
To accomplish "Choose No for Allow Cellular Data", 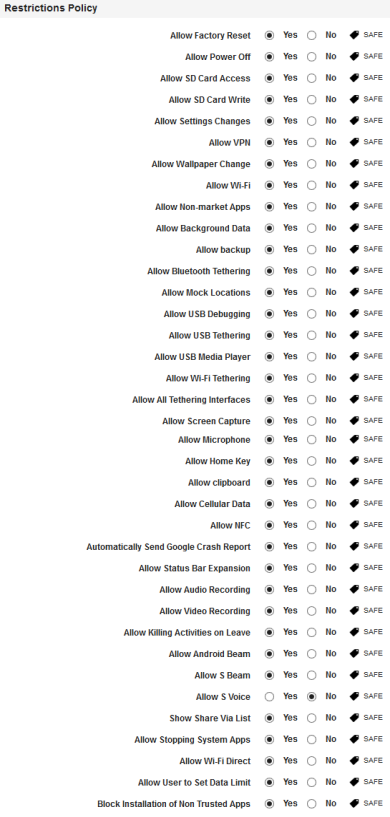I will [311, 504].
